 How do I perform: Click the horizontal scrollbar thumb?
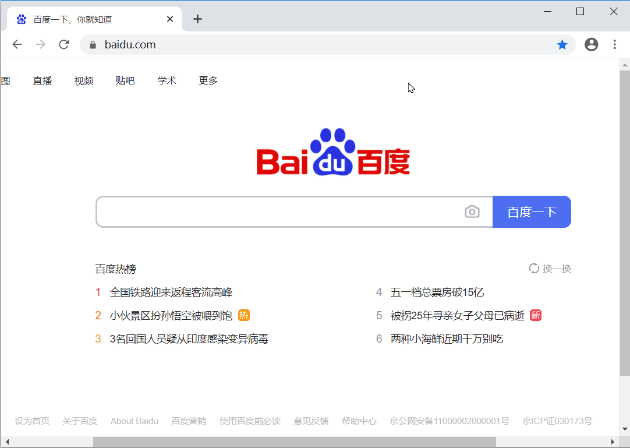coord(294,442)
